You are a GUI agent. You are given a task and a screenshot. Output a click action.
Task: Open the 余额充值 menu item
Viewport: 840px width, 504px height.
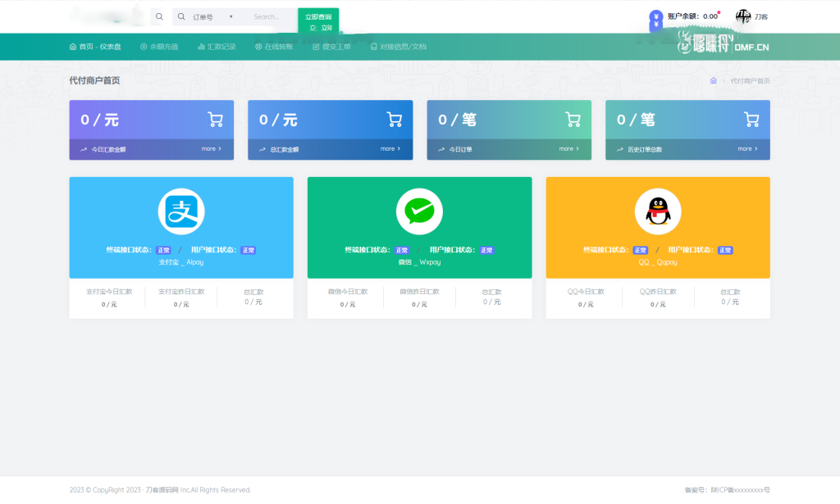pos(159,47)
